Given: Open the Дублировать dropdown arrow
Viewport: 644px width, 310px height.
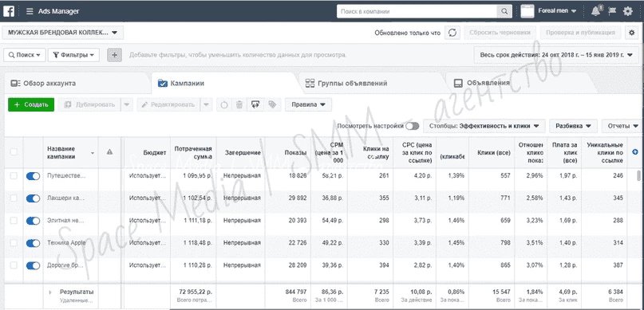Looking at the screenshot, I should coord(127,104).
